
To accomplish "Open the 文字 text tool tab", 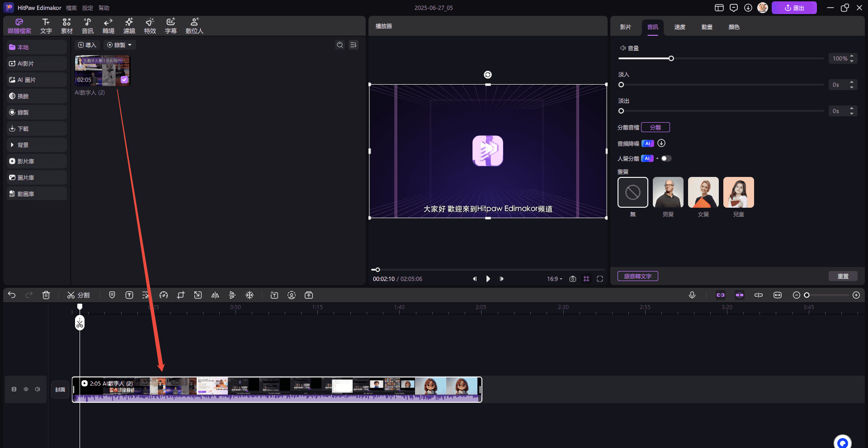I will [x=46, y=26].
